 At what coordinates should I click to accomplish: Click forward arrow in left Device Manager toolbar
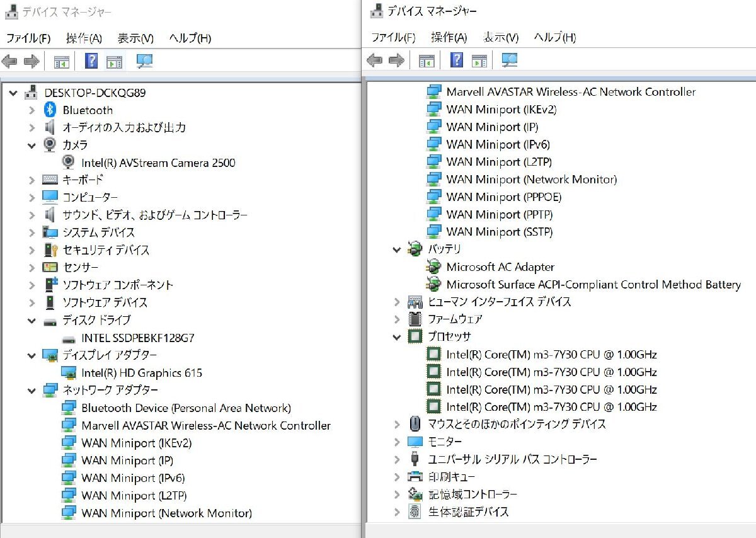31,61
